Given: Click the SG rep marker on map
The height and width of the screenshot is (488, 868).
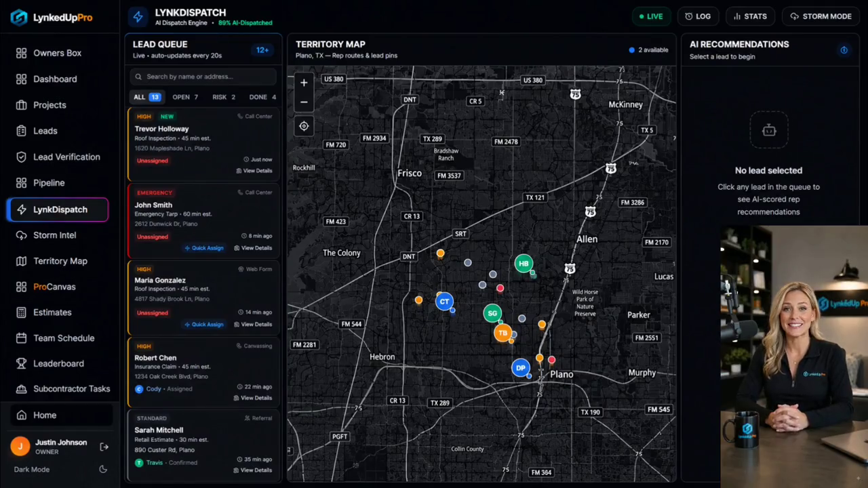Looking at the screenshot, I should click(492, 313).
